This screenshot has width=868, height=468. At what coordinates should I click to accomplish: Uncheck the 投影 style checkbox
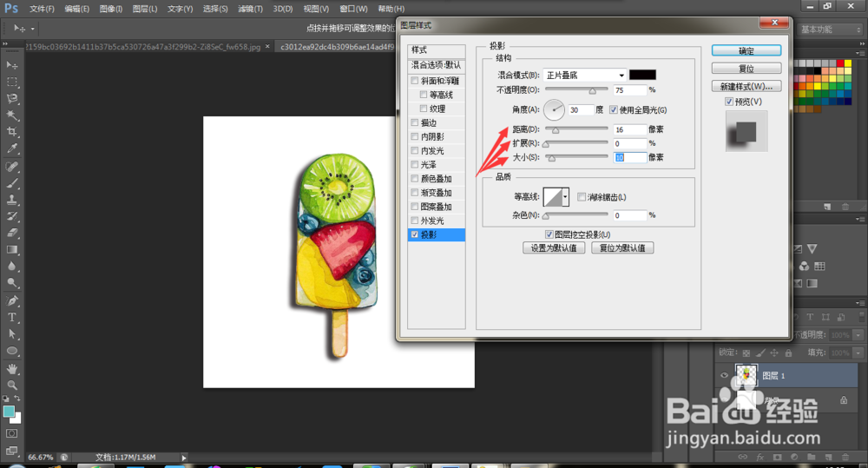(x=415, y=234)
